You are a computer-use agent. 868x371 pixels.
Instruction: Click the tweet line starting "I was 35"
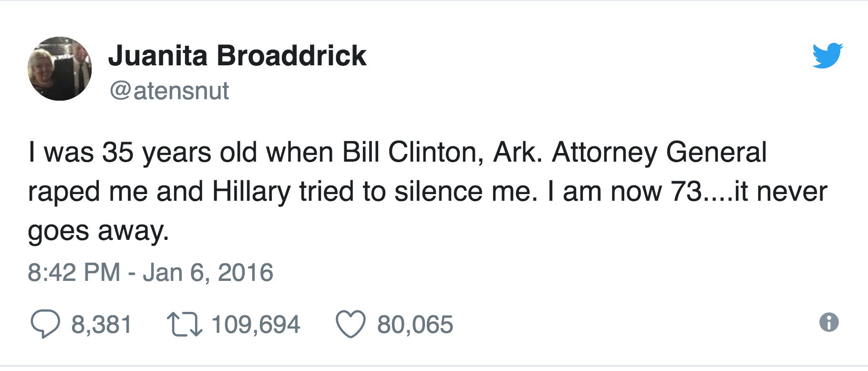click(x=397, y=153)
